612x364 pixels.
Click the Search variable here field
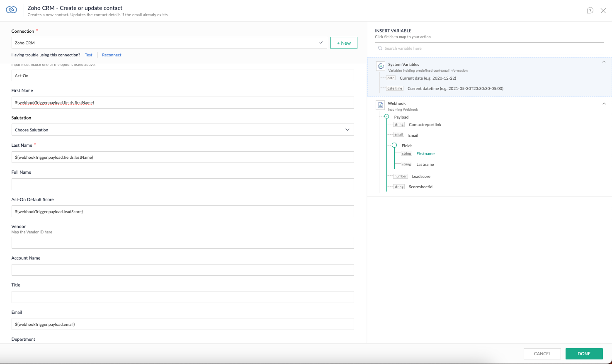489,48
